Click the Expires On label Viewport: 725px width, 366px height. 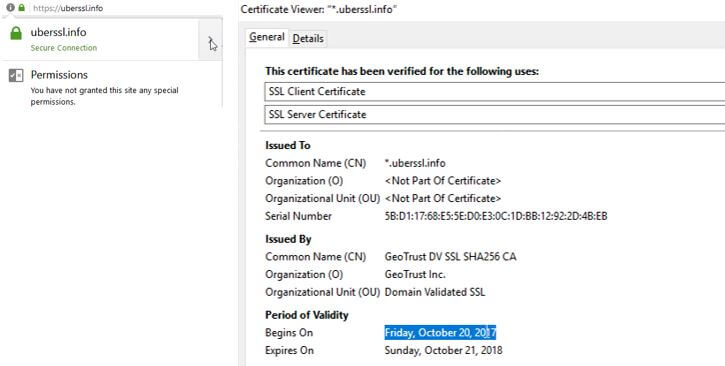(289, 350)
